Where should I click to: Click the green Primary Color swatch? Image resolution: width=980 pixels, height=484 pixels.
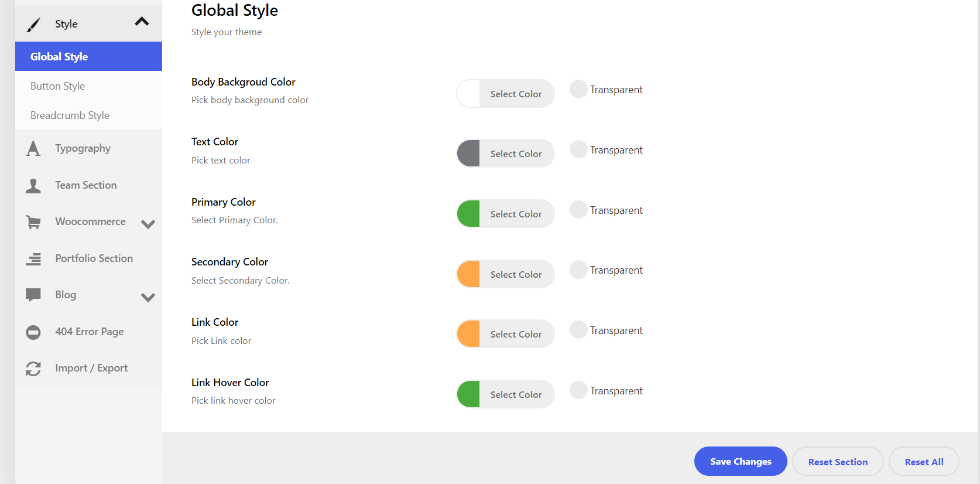click(468, 213)
